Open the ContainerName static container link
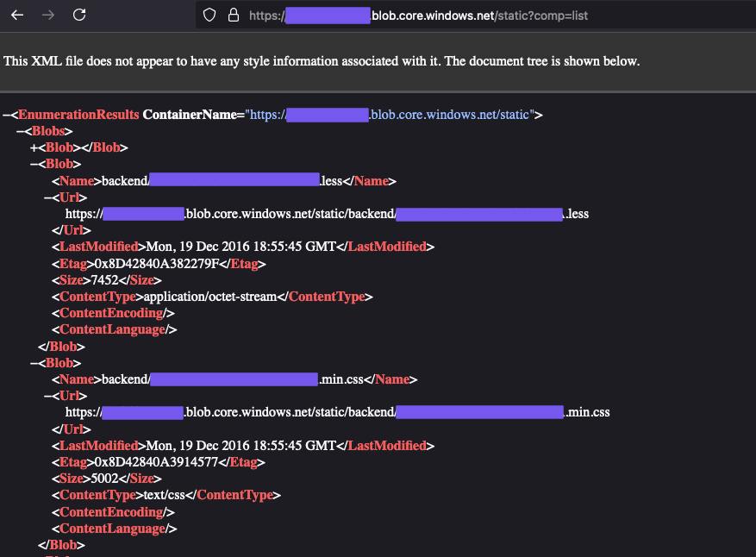The width and height of the screenshot is (756, 557). pos(386,114)
